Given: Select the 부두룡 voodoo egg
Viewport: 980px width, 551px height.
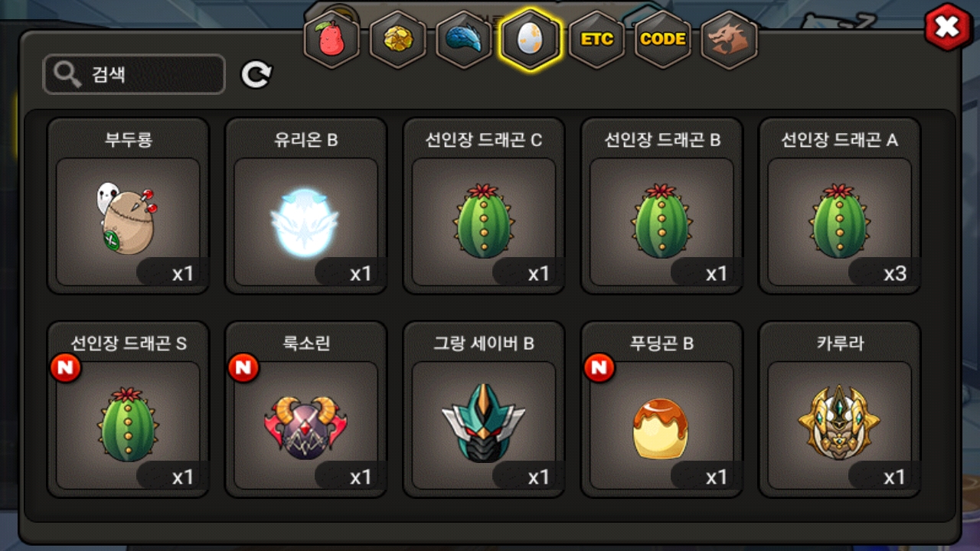Looking at the screenshot, I should 128,206.
